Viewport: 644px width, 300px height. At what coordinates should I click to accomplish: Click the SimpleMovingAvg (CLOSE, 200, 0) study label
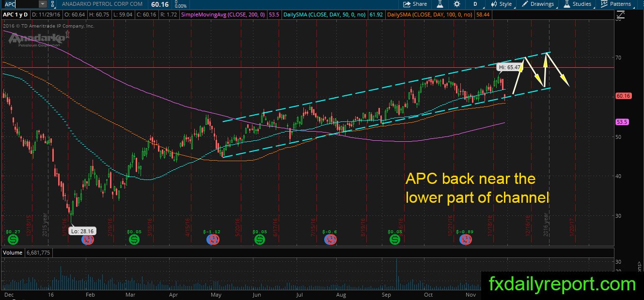pyautogui.click(x=223, y=15)
